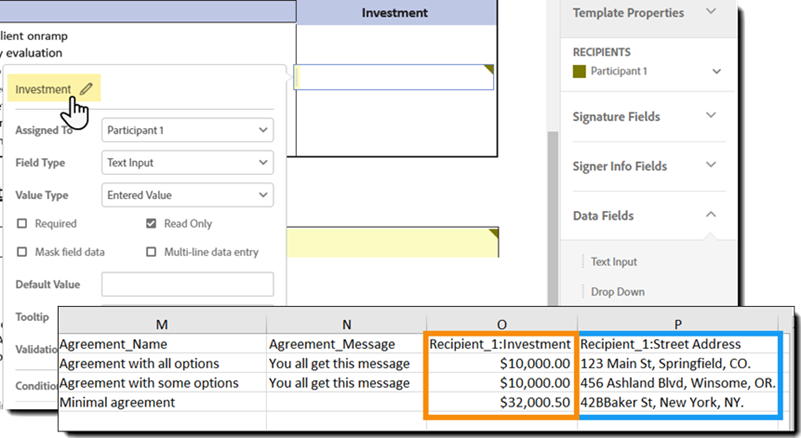
Task: Select the Text Input data field
Action: pos(614,262)
